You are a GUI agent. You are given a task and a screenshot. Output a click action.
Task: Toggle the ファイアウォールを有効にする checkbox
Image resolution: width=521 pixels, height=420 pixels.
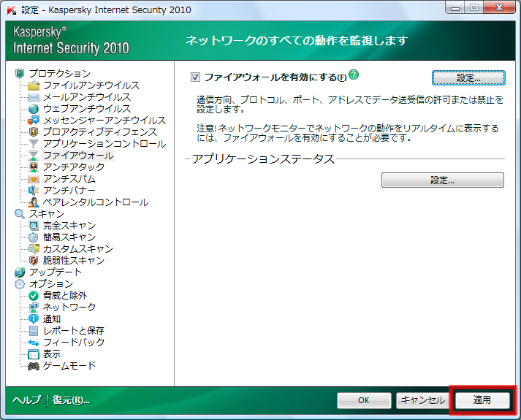(x=195, y=77)
